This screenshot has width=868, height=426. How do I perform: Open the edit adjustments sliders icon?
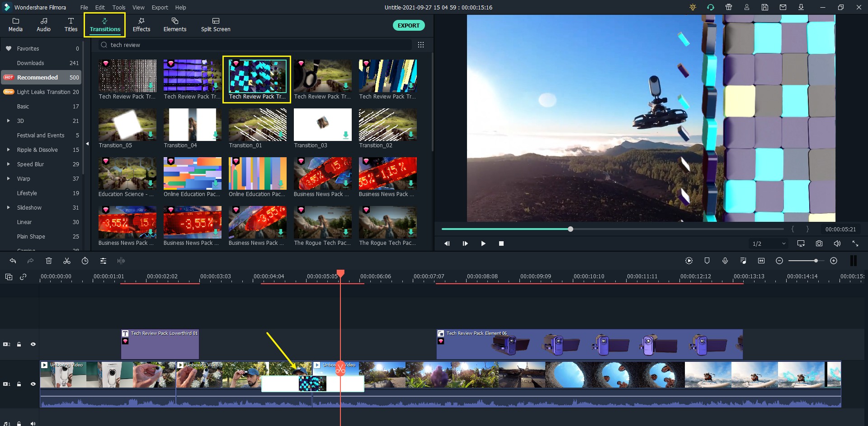point(103,261)
